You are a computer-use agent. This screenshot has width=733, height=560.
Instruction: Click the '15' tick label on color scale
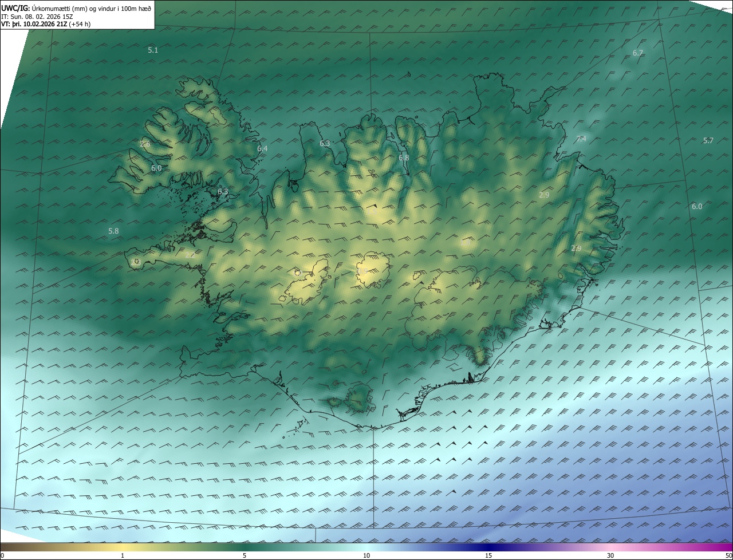click(488, 555)
